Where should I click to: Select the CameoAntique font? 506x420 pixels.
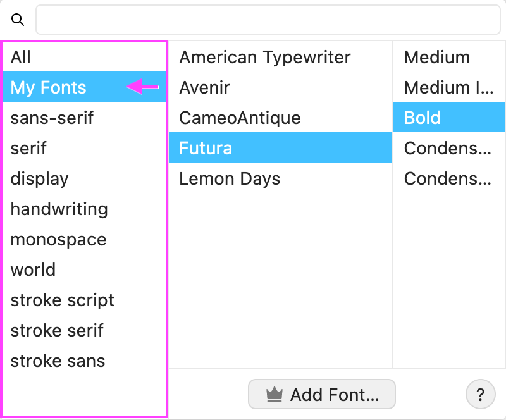tap(240, 118)
